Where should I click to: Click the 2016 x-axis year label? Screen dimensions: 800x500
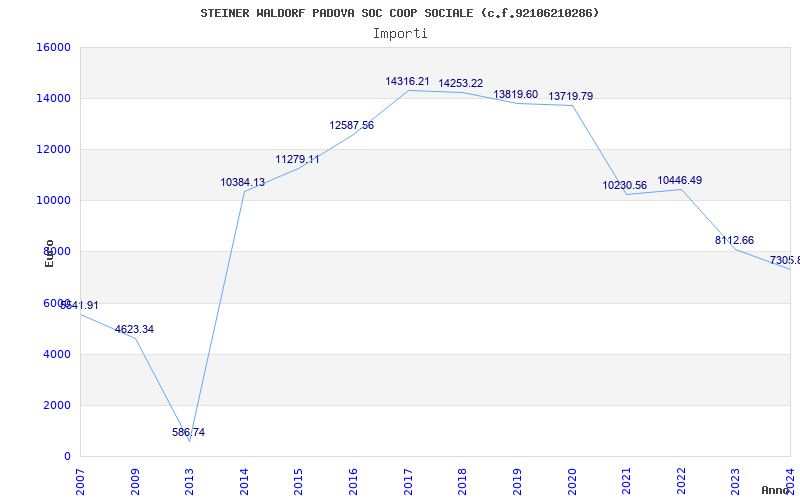[x=354, y=481]
